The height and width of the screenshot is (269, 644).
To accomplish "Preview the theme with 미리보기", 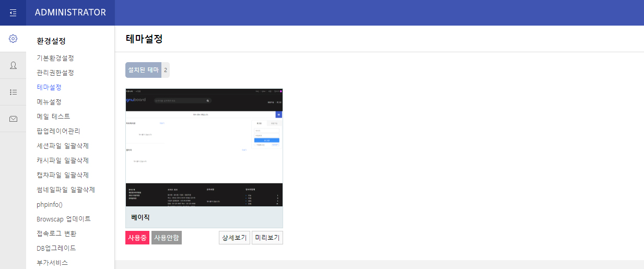I will 267,238.
